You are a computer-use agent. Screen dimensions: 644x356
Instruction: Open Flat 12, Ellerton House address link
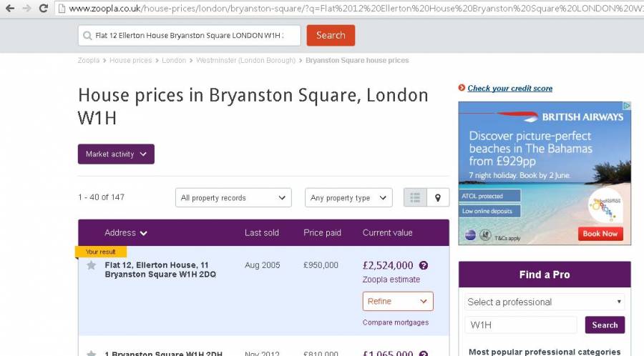pos(160,270)
